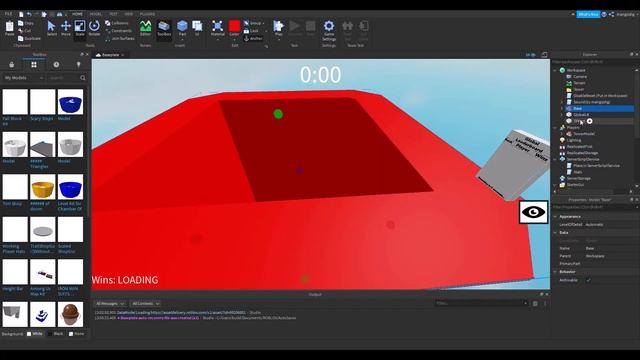This screenshot has height=360, width=640.
Task: Open Toolbox Marketplace tab icon
Action: click(x=12, y=64)
